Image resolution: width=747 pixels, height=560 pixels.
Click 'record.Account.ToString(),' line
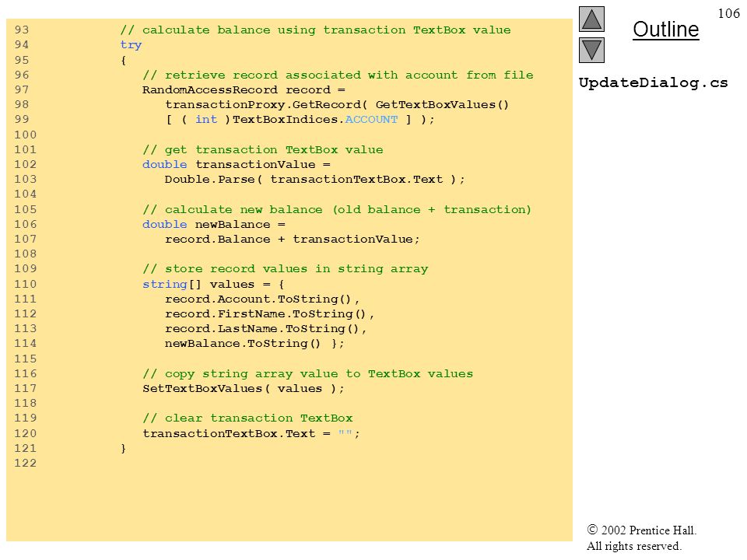click(x=262, y=299)
